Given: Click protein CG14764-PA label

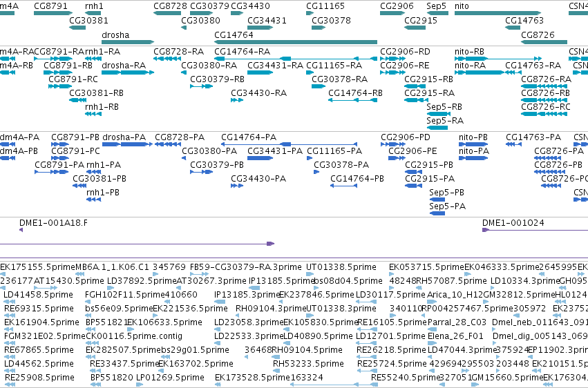Looking at the screenshot, I should coord(249,137).
